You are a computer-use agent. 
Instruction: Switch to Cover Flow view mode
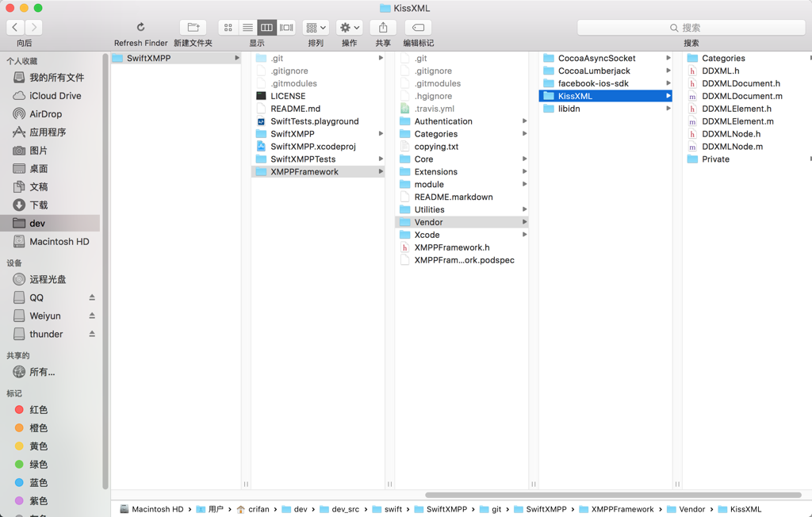[286, 28]
